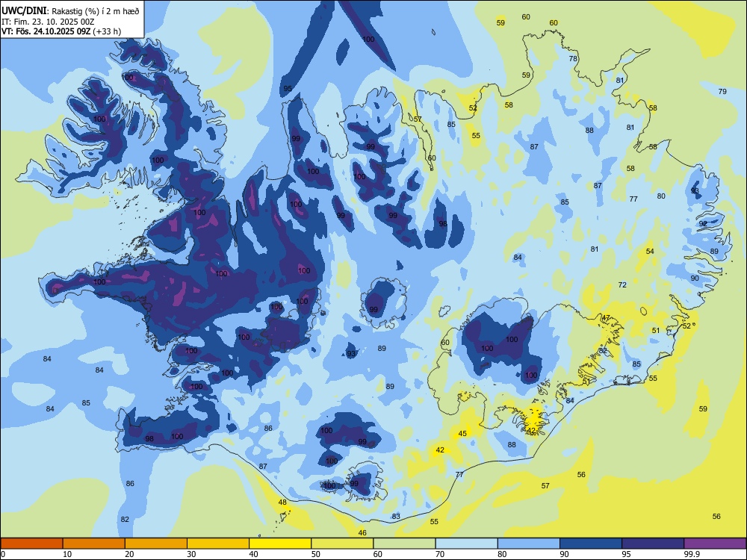Select the 10–20 orange legend color band
This screenshot has width=747, height=560.
pyautogui.click(x=94, y=544)
